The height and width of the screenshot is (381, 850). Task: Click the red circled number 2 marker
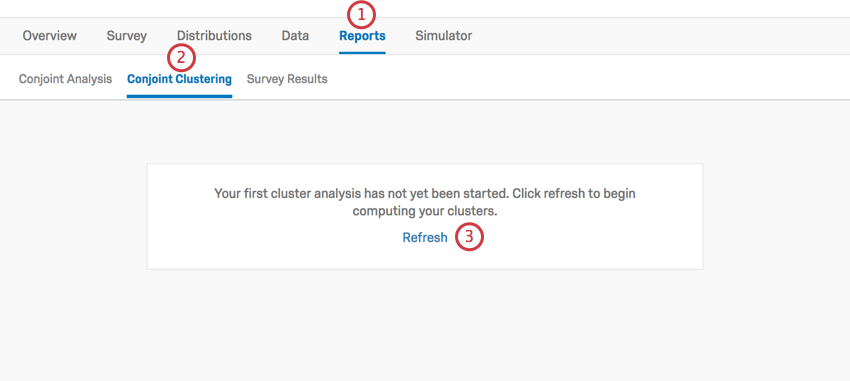(181, 58)
